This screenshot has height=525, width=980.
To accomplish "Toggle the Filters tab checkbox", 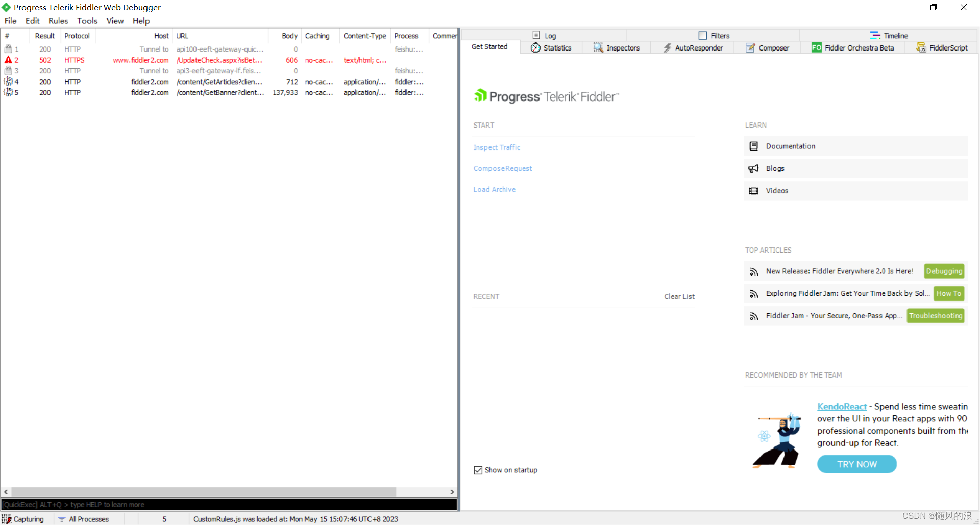I will pyautogui.click(x=703, y=35).
